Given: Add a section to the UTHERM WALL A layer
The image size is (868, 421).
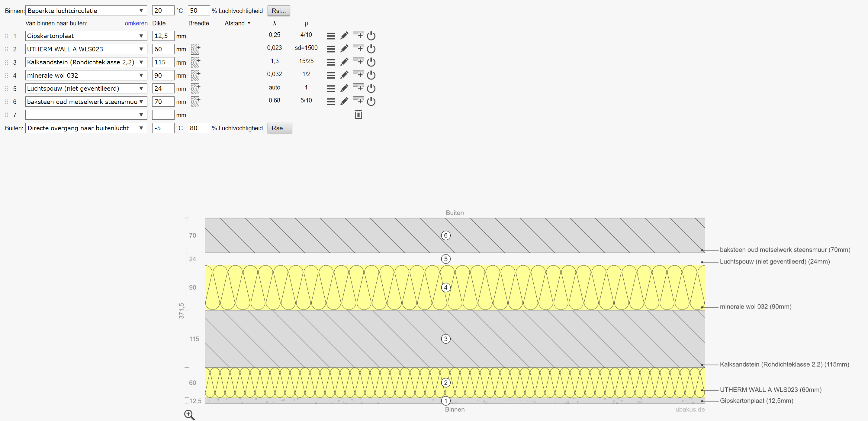Looking at the screenshot, I should pos(195,49).
